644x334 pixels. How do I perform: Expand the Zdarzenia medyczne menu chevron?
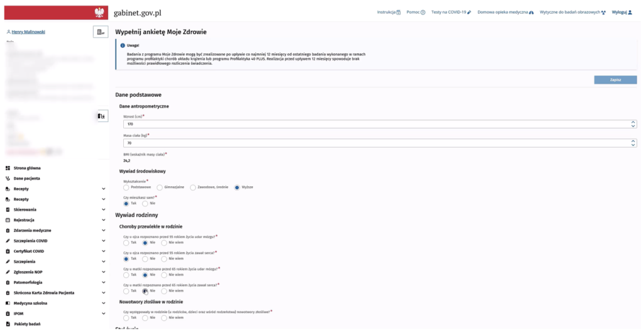103,230
